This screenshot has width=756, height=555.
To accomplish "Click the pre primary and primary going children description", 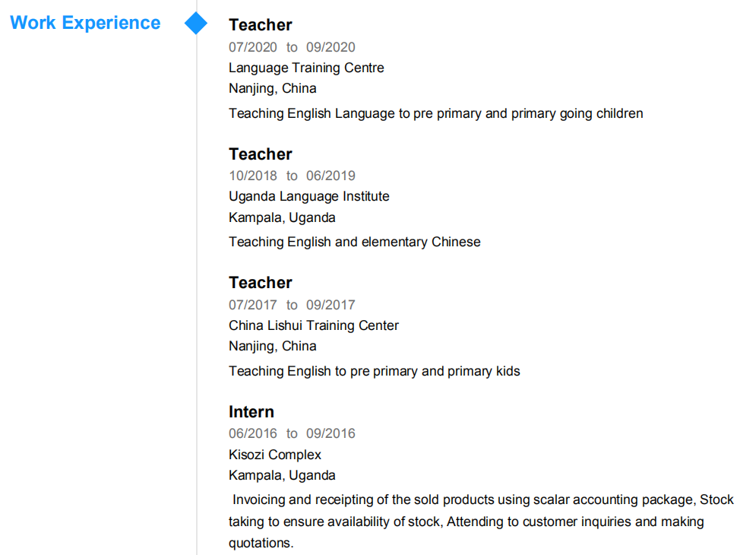I will click(435, 113).
